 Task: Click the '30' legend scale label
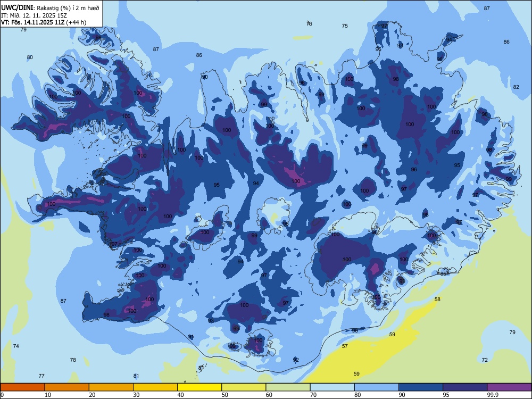click(136, 395)
